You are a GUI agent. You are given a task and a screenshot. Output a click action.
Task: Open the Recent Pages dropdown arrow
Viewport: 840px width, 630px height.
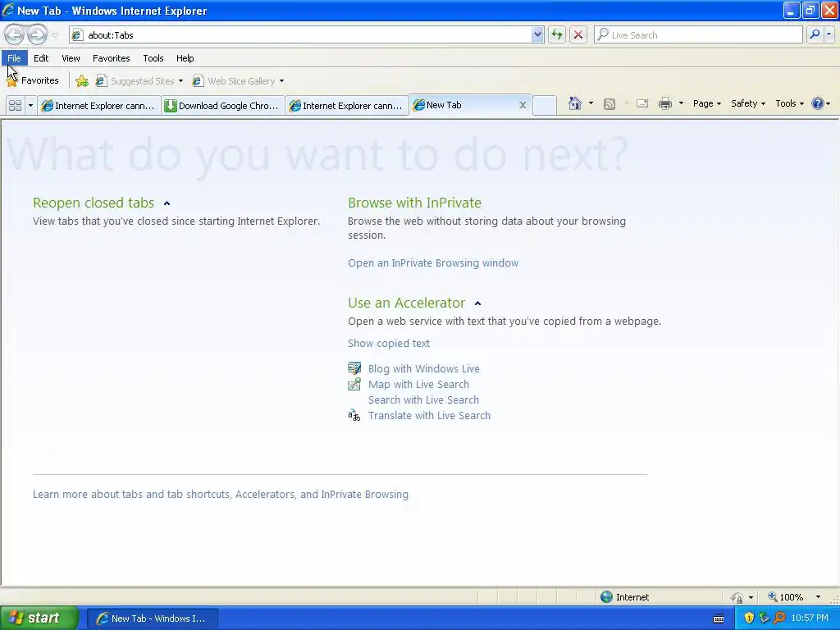tap(55, 35)
